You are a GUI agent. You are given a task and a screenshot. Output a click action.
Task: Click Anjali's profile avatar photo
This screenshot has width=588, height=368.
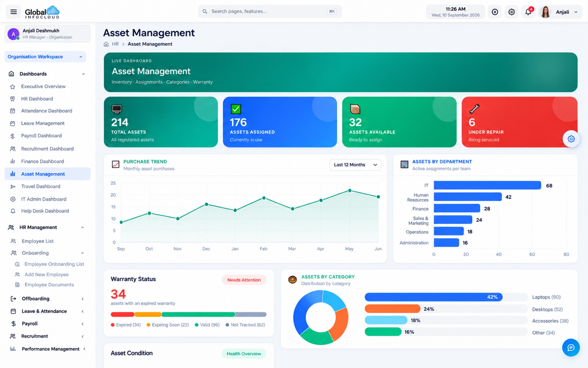[545, 12]
